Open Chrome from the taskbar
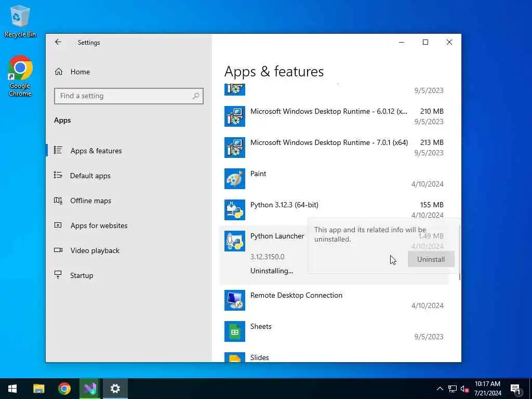Viewport: 532px width, 399px height. (x=64, y=389)
